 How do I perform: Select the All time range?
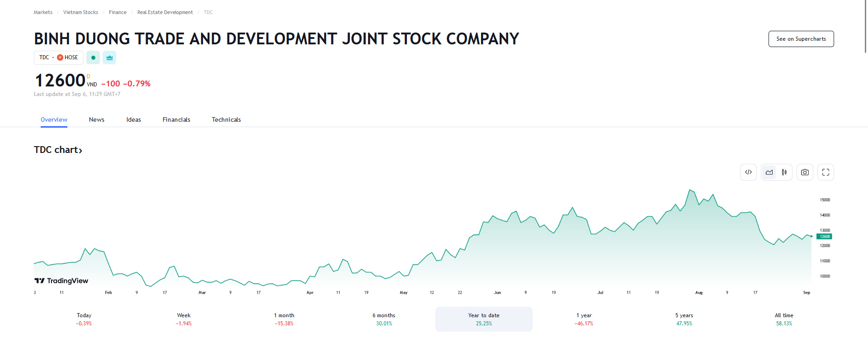[784, 319]
